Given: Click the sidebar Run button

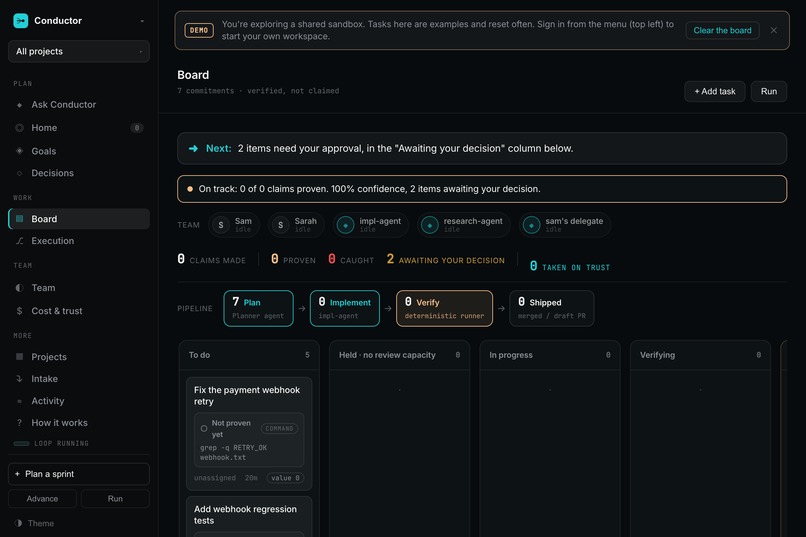Looking at the screenshot, I should point(115,499).
